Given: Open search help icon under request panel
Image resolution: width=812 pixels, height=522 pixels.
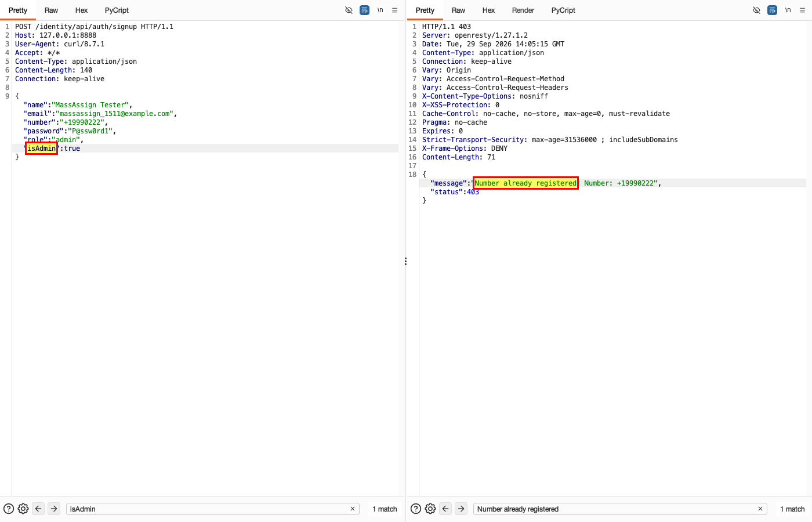Looking at the screenshot, I should 9,509.
